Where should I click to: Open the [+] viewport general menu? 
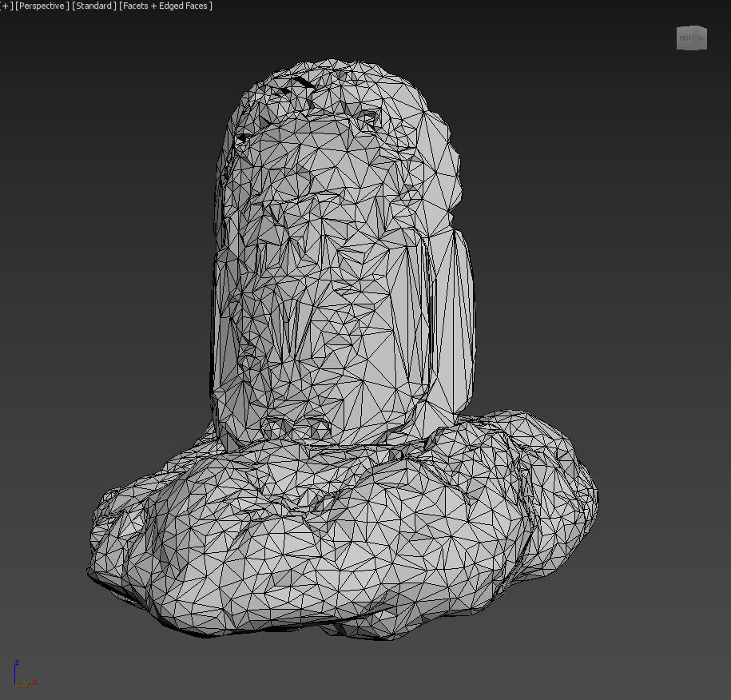coord(6,6)
